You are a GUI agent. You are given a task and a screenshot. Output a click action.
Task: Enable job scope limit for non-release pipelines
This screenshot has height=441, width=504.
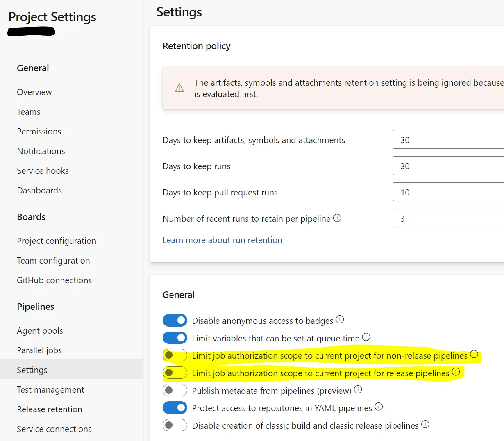tap(175, 355)
